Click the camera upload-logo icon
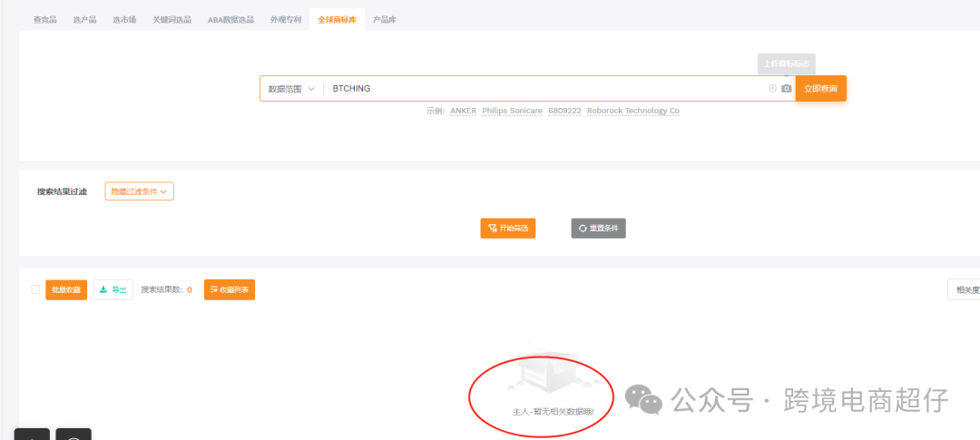980x440 pixels. 786,89
